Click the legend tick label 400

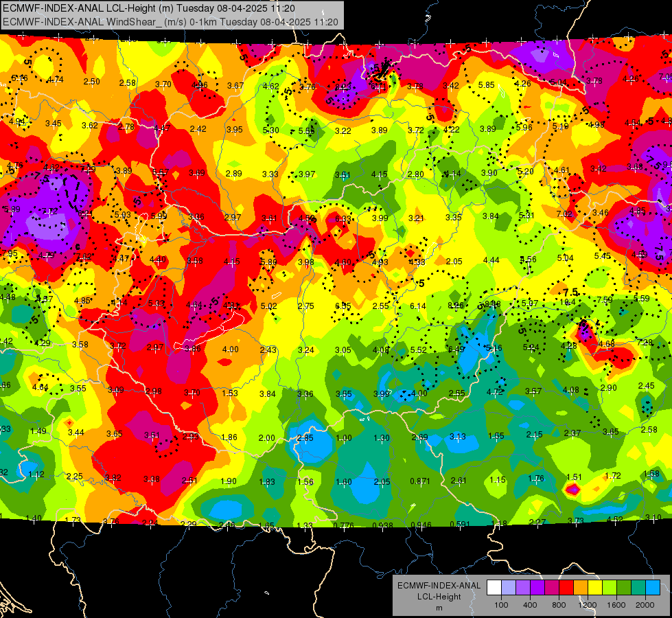(530, 605)
